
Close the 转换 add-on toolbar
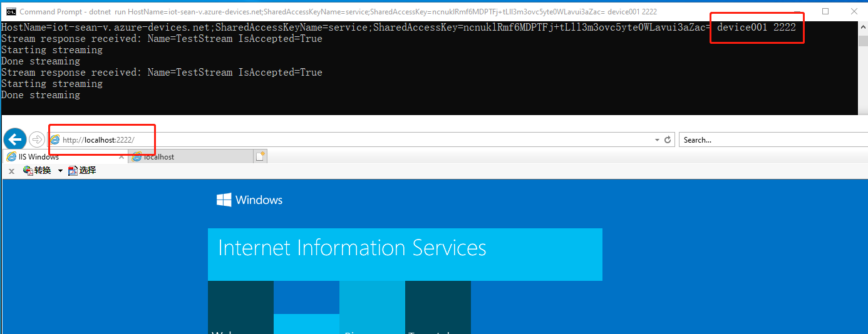[11, 171]
